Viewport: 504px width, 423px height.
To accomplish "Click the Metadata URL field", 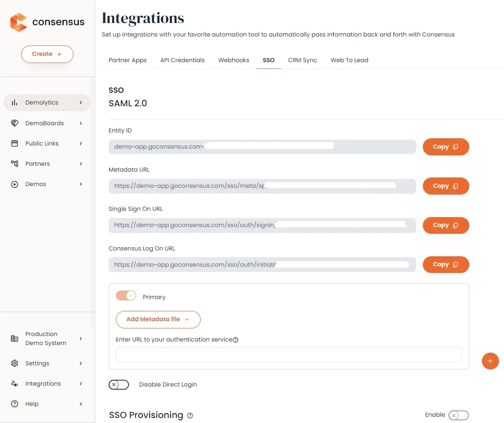I will tap(262, 186).
